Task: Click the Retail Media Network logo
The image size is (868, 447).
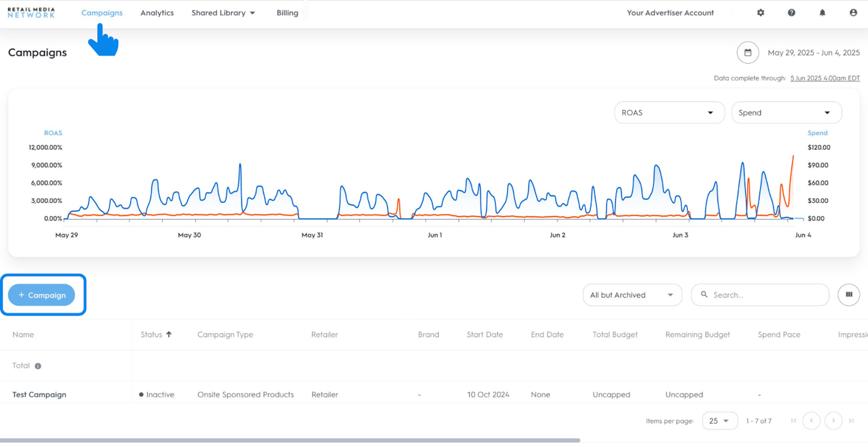Action: [31, 13]
